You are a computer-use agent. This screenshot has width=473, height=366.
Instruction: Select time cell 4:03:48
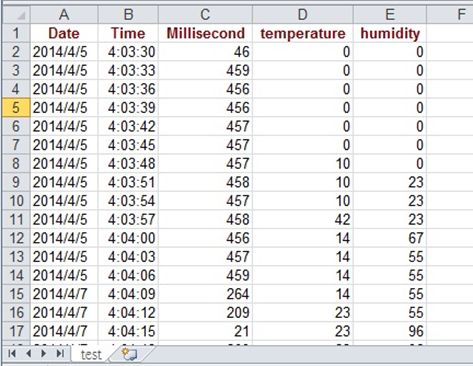pos(128,164)
